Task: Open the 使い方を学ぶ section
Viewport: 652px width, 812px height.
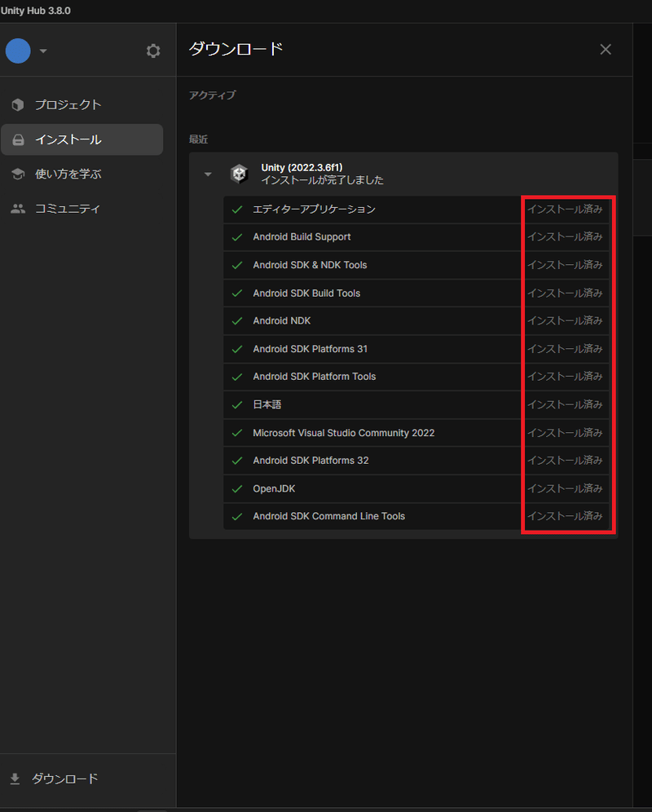Action: point(81,174)
